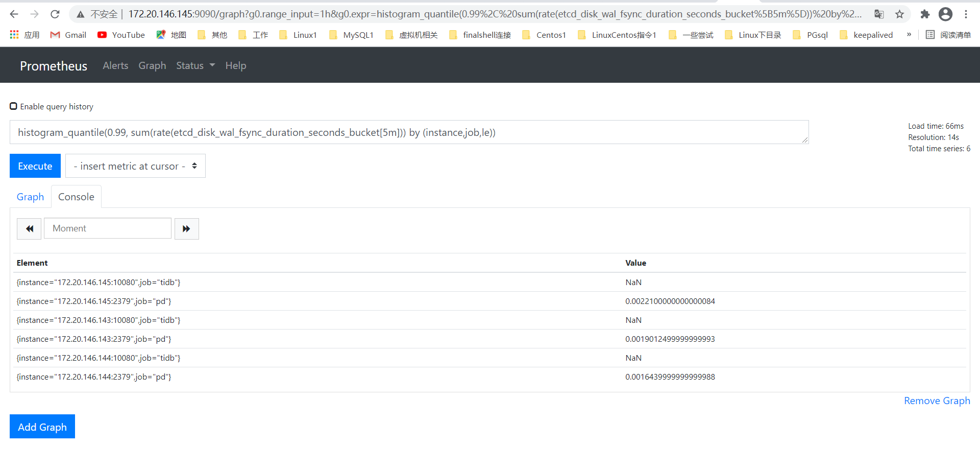
Task: Step the moment backward with rewind button
Action: [x=29, y=228]
